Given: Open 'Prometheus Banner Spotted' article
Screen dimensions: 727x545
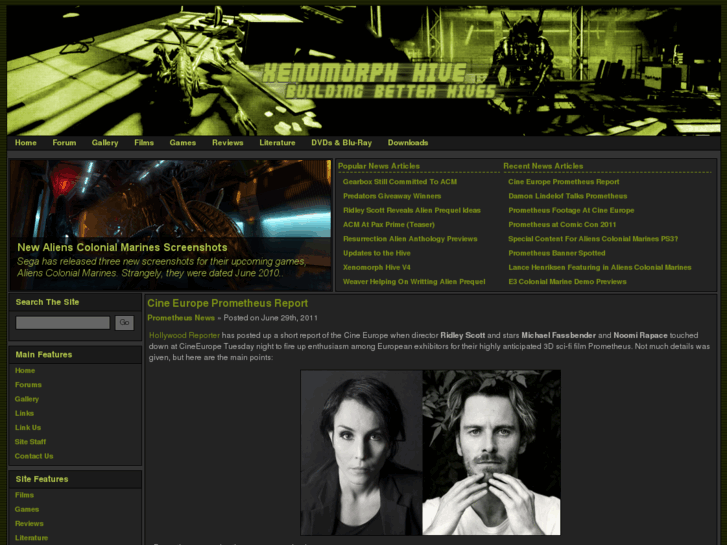Looking at the screenshot, I should pyautogui.click(x=557, y=253).
